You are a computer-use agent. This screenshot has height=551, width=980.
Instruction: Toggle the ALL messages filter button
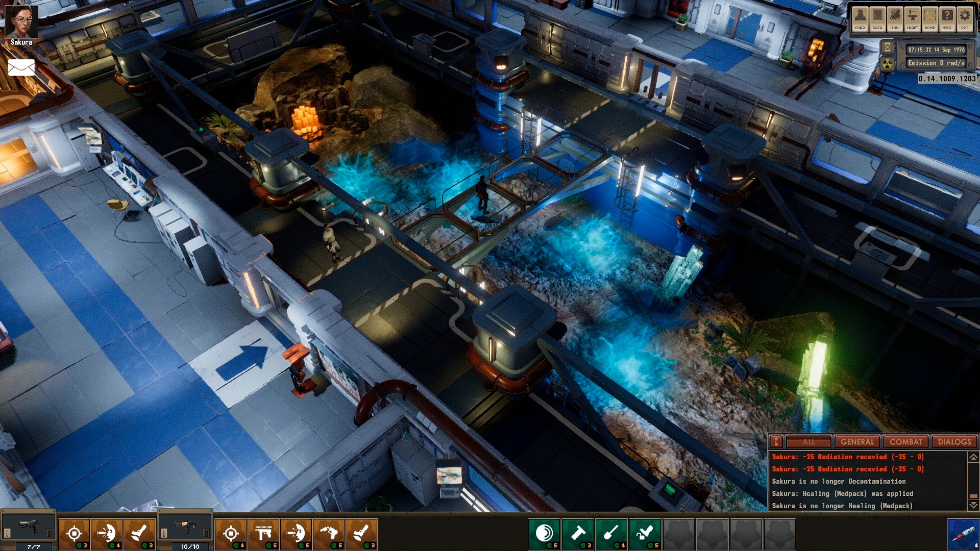(807, 442)
